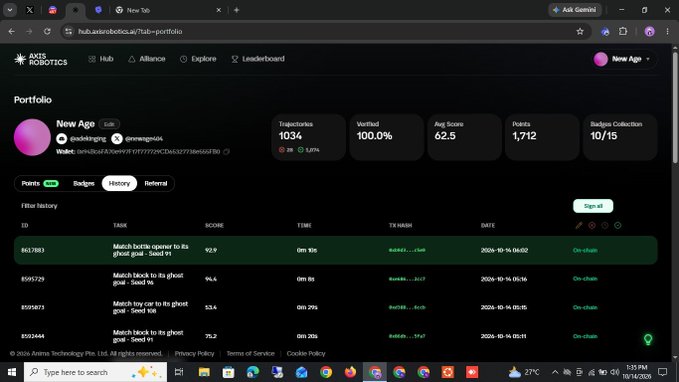This screenshot has width=679, height=382.
Task: Open the Windows Start menu
Action: click(x=12, y=372)
